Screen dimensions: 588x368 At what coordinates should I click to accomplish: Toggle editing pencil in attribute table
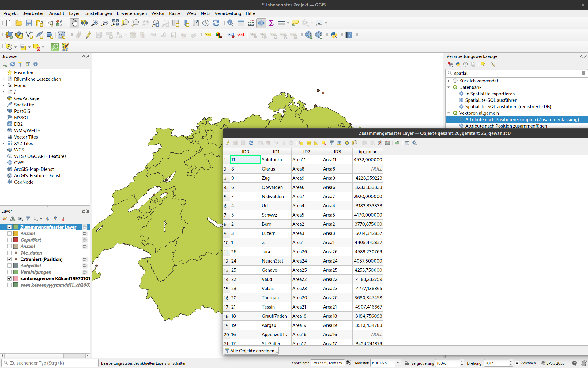coord(228,143)
